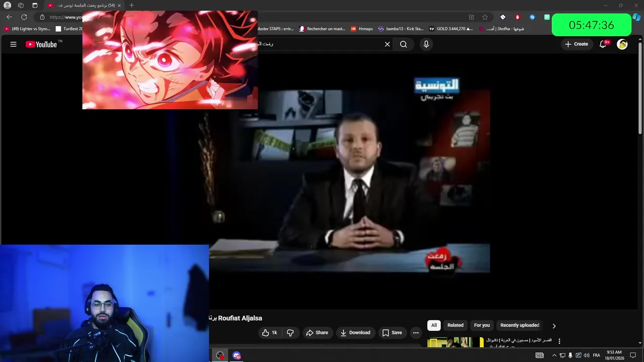Image resolution: width=644 pixels, height=362 pixels.
Task: Select the All filter chip
Action: point(434,325)
